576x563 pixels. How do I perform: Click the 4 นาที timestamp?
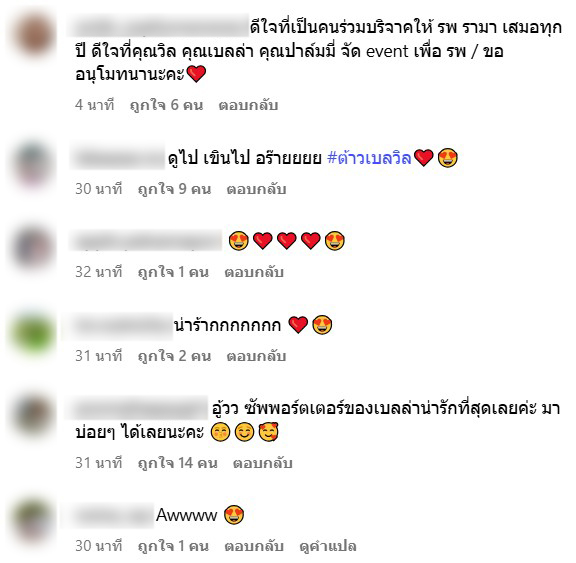95,105
